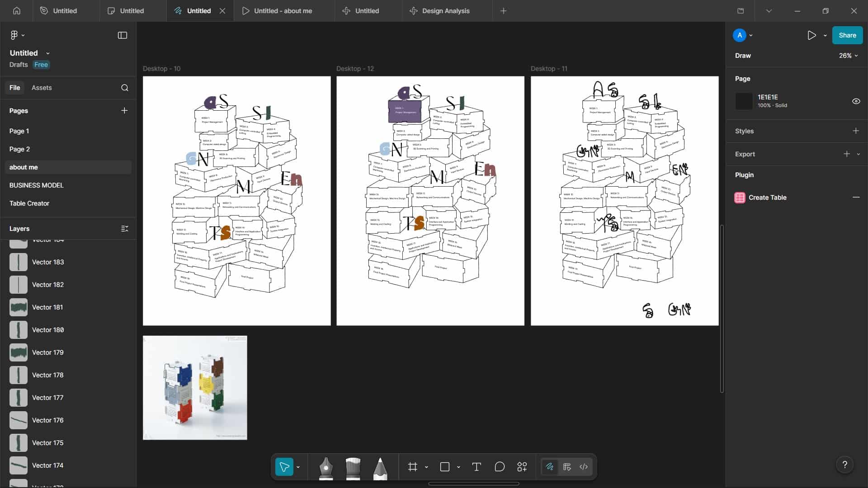Click the Share button
Image resolution: width=868 pixels, height=488 pixels.
tap(847, 35)
